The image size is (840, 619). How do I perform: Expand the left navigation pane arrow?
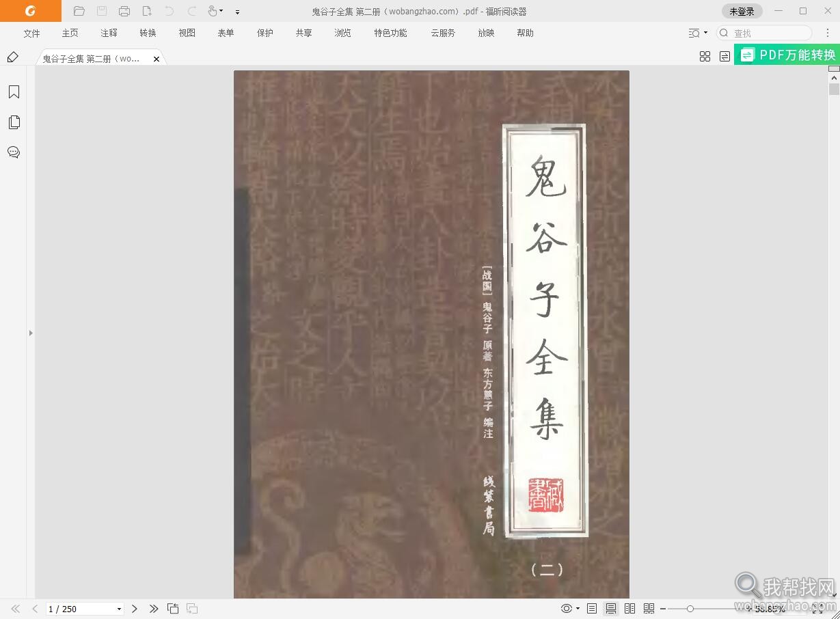click(x=31, y=333)
